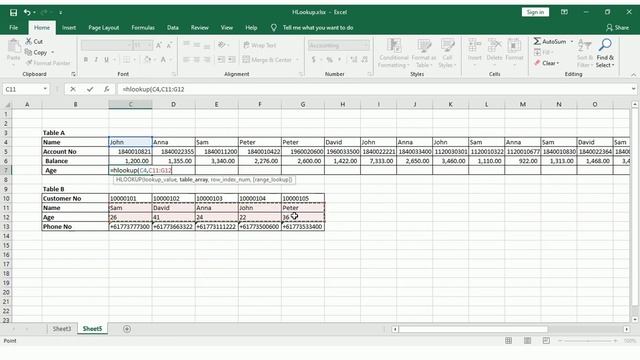Switch to the Sheet3 tab

62,329
